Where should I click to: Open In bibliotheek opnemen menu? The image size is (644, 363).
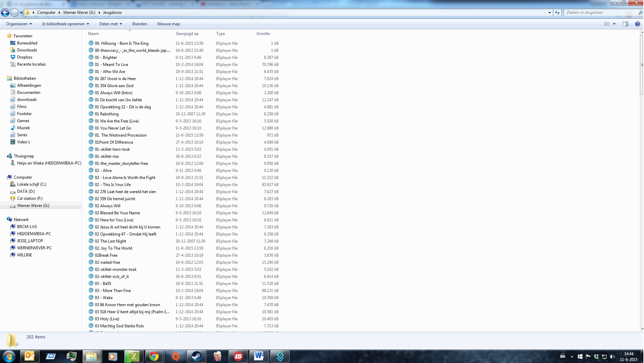66,24
